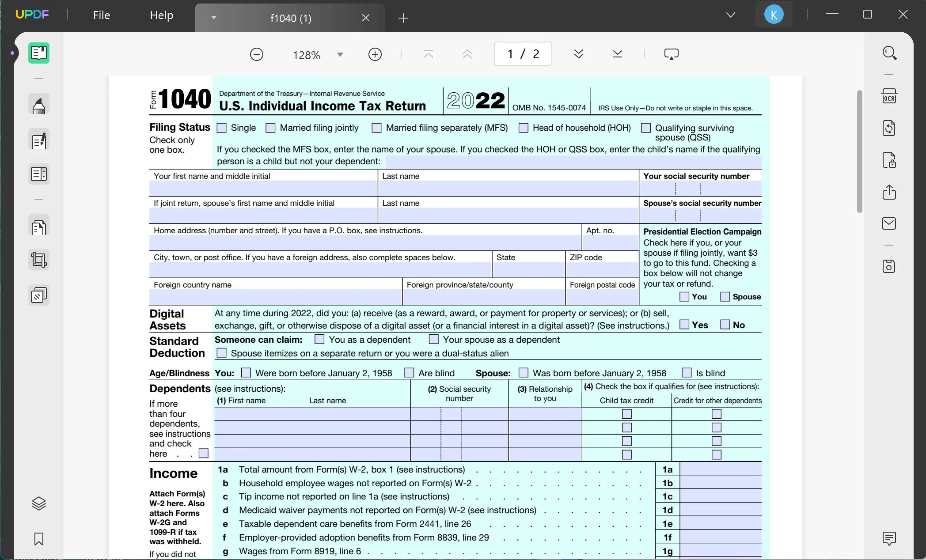Click the zoom in button
926x560 pixels.
pyautogui.click(x=374, y=54)
